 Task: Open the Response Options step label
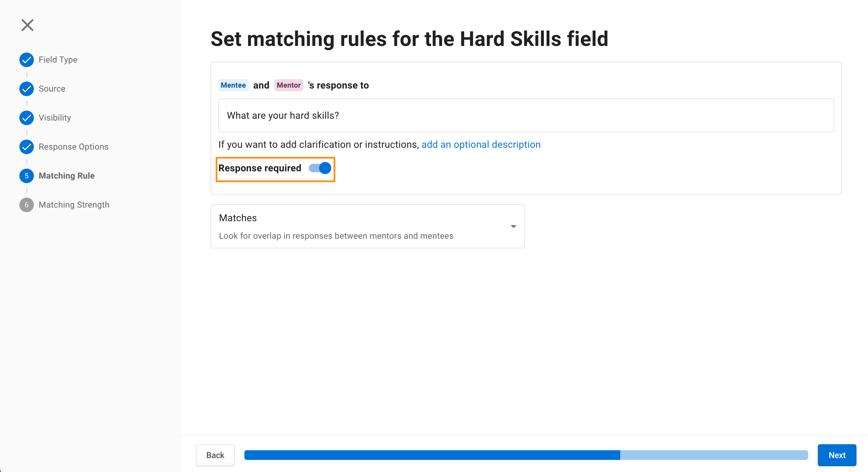(x=73, y=147)
